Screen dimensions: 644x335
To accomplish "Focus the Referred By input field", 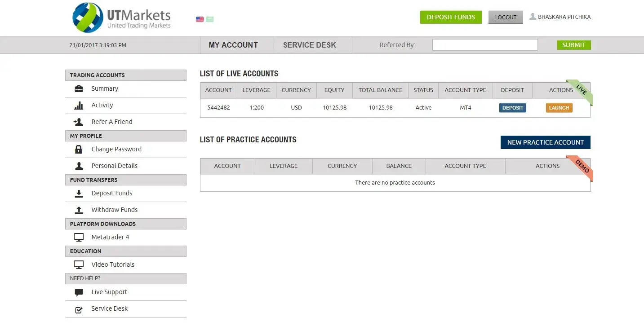I will click(x=484, y=45).
